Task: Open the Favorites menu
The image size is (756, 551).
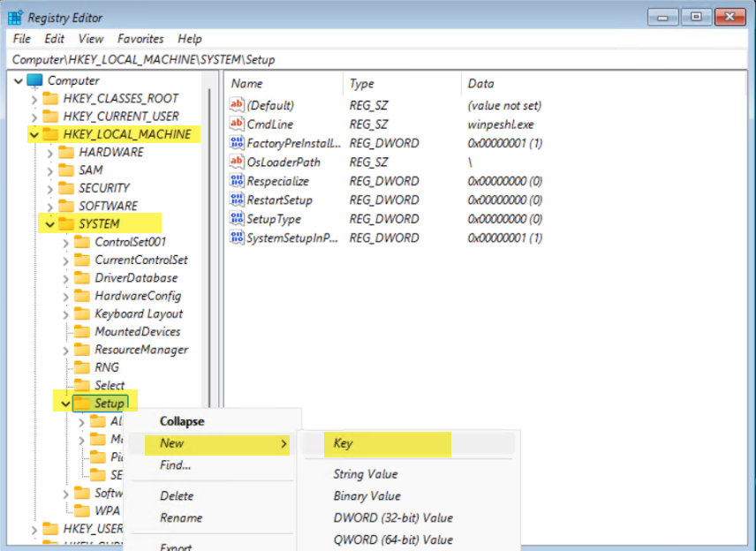Action: (140, 39)
